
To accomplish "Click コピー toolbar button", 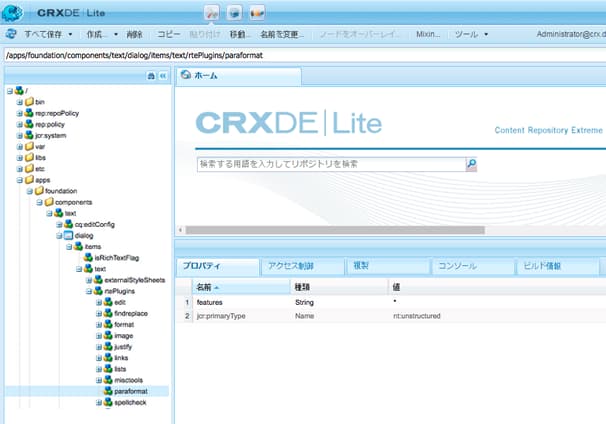I will point(169,34).
